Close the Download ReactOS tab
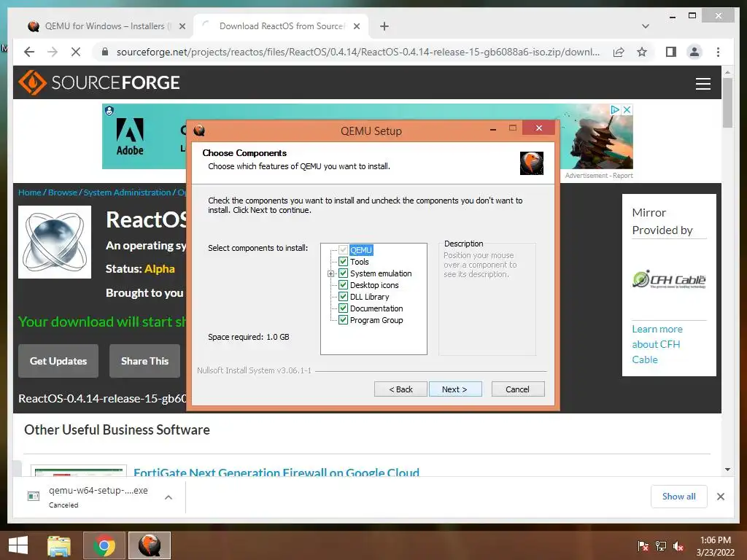The height and width of the screenshot is (560, 747). [356, 26]
